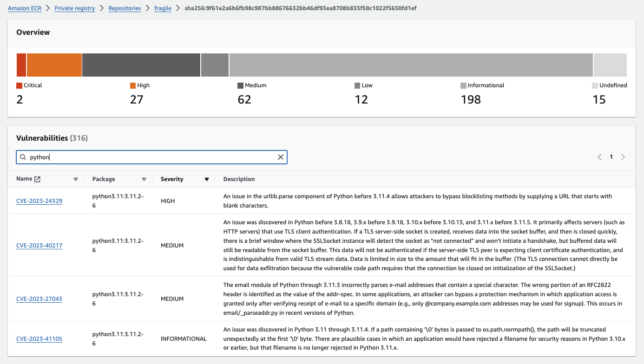Click the Informational legend swatch
644x364 pixels.
coord(463,85)
